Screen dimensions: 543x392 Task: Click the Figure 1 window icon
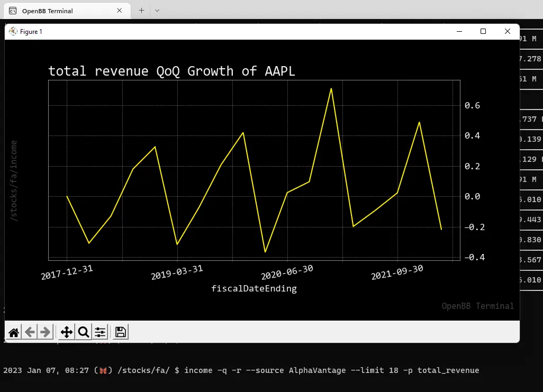tap(13, 31)
